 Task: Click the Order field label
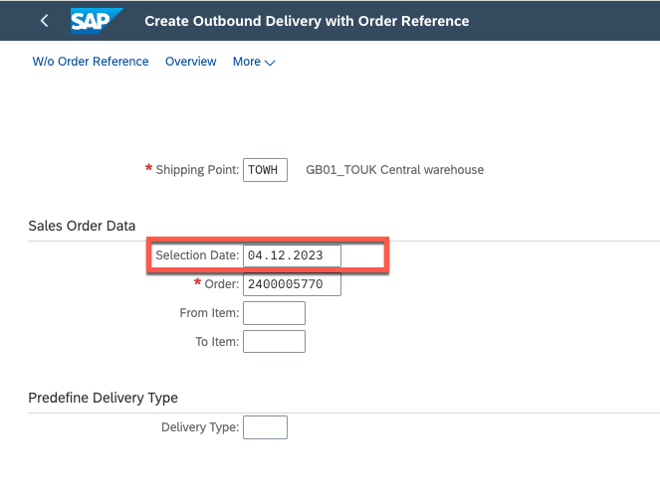pyautogui.click(x=221, y=285)
